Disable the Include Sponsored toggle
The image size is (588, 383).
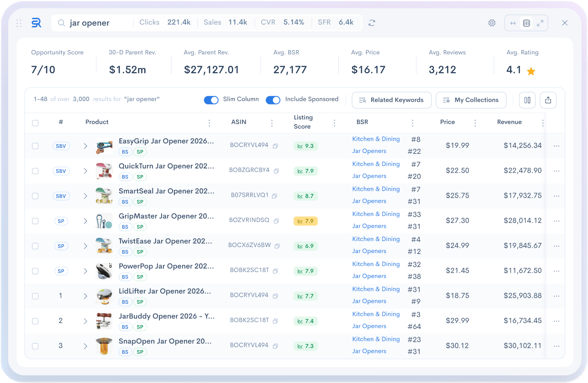tap(273, 100)
